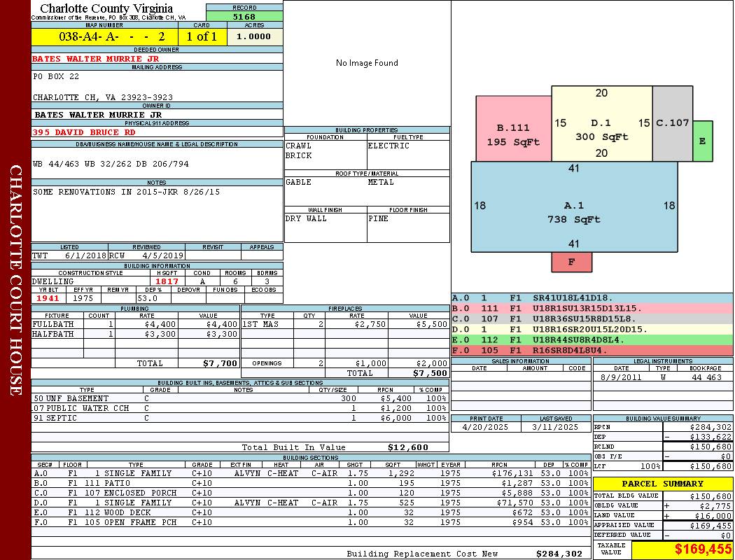Select OBLDG VALUE $2,775
This screenshot has height=560, width=735.
tap(715, 506)
